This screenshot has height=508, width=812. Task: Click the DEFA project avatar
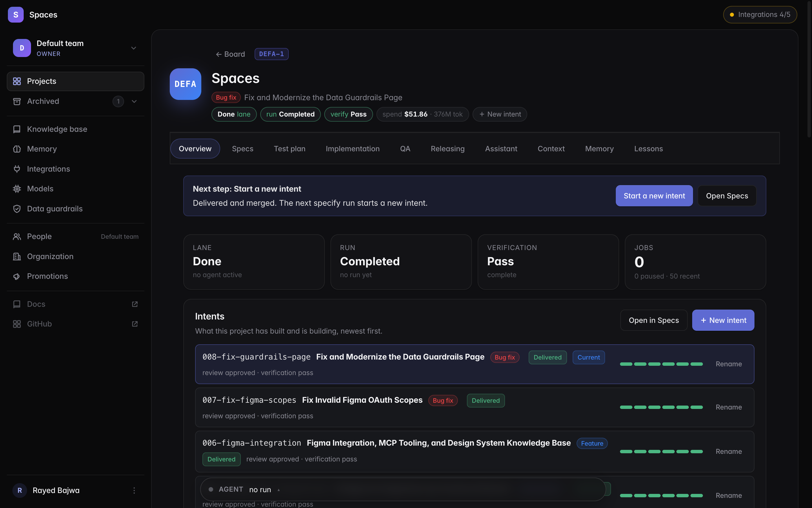pos(185,84)
